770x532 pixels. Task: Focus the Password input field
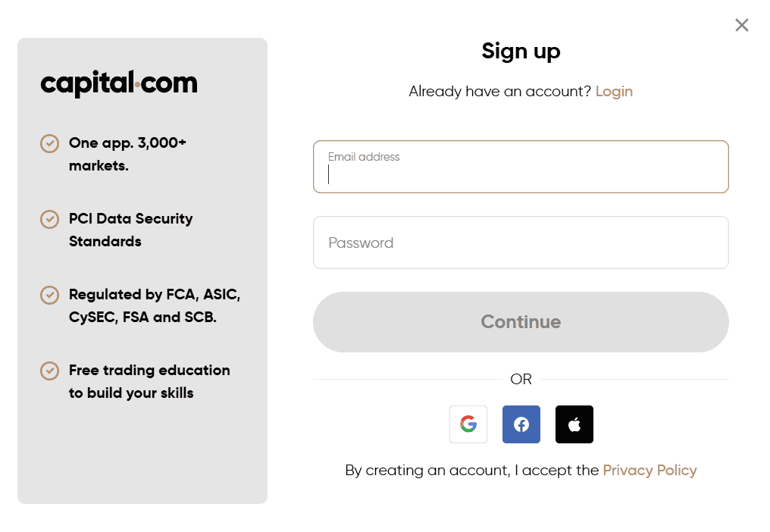(521, 243)
